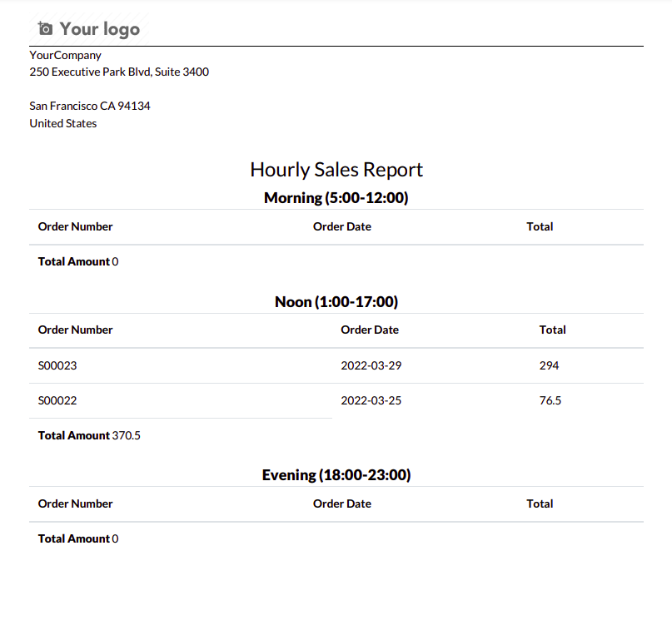
Task: Click order number S00023
Action: tap(57, 365)
